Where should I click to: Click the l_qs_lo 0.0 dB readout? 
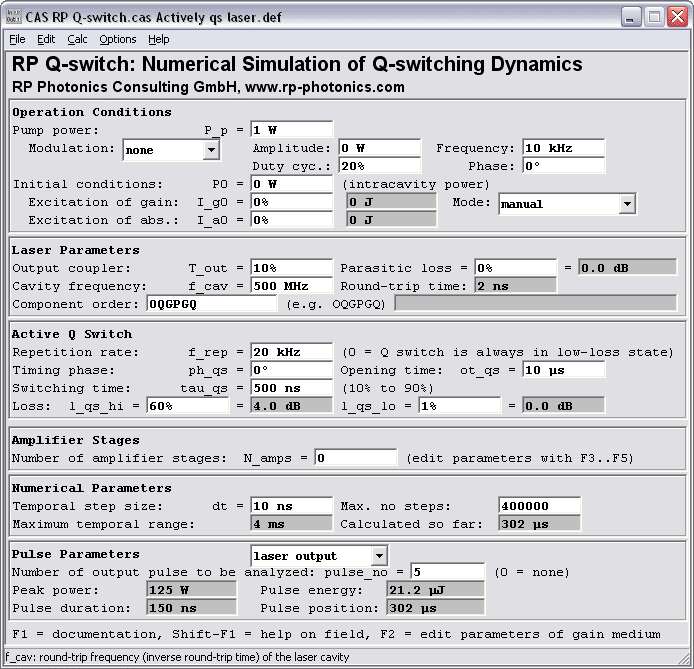(x=563, y=406)
